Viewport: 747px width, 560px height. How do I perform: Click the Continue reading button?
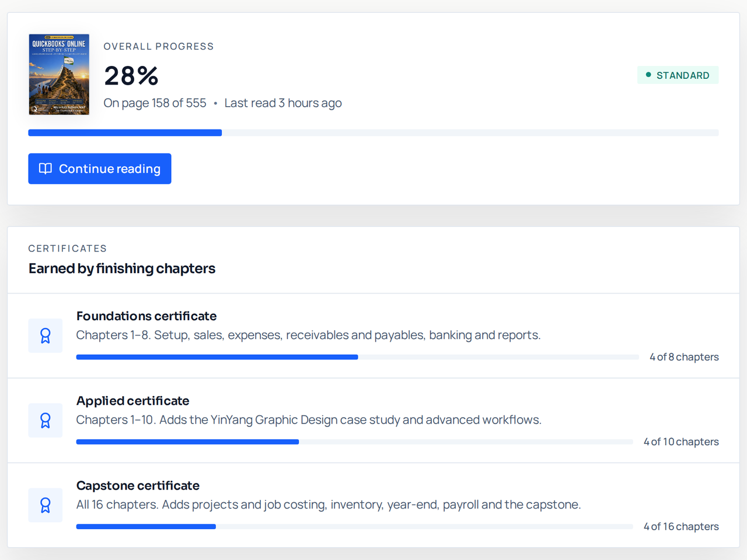point(100,169)
